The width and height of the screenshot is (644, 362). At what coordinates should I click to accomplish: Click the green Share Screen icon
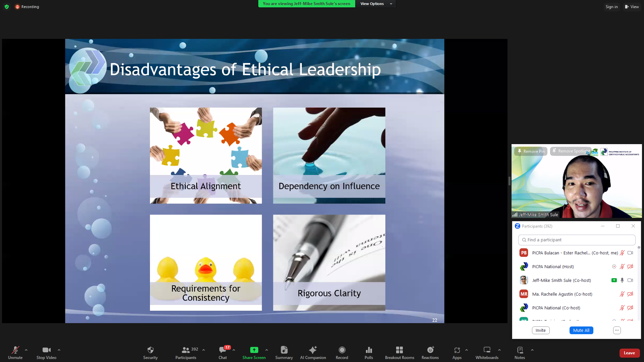pyautogui.click(x=254, y=350)
